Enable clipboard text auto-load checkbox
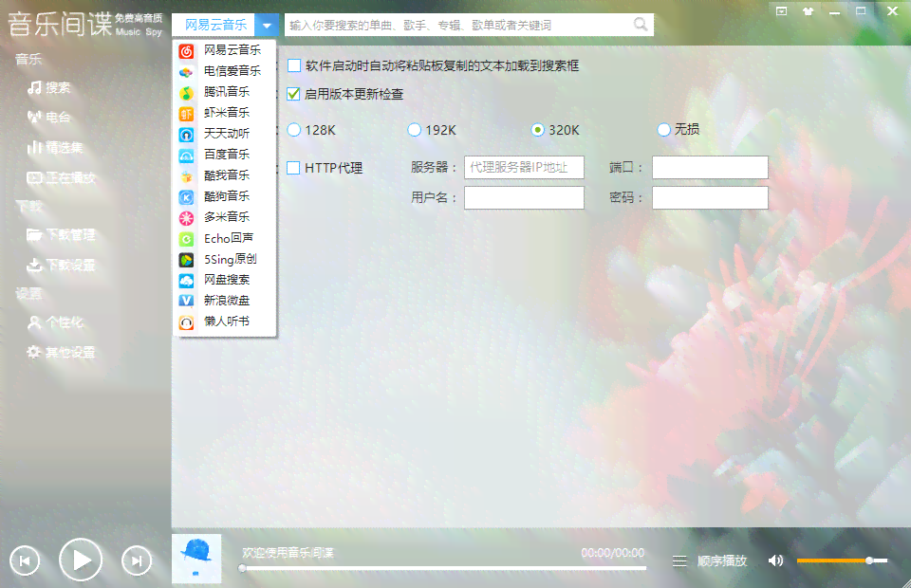Screen dimensions: 911x588 tap(294, 65)
